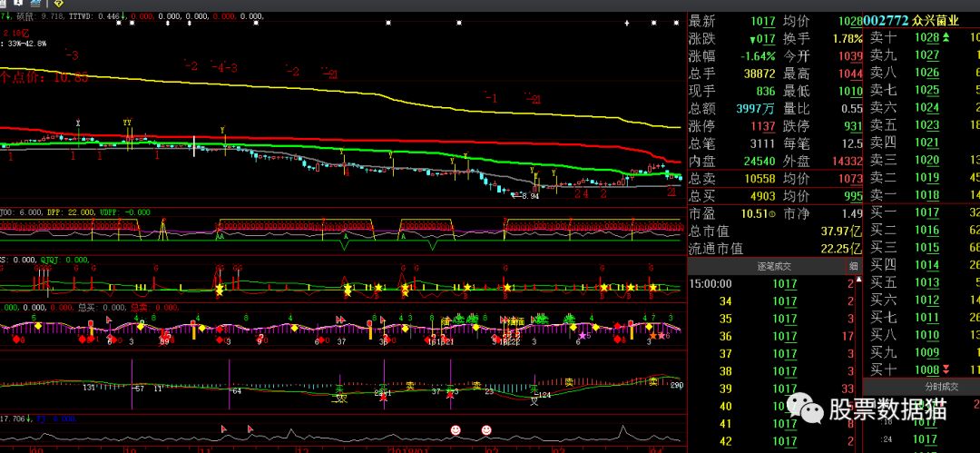This screenshot has width=980, height=453.
Task: Click the 卖九 price 1027
Action: click(926, 55)
